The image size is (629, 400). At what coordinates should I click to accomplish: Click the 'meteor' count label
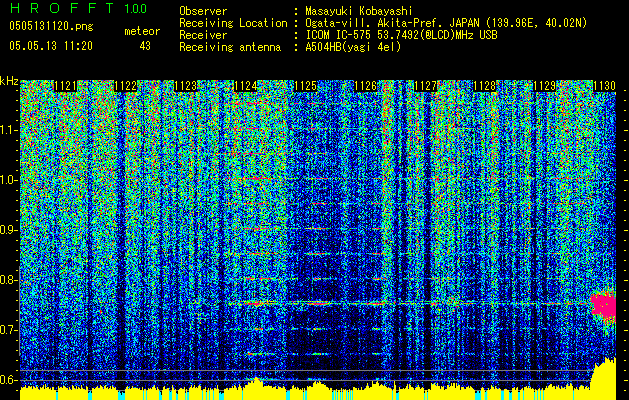click(142, 31)
